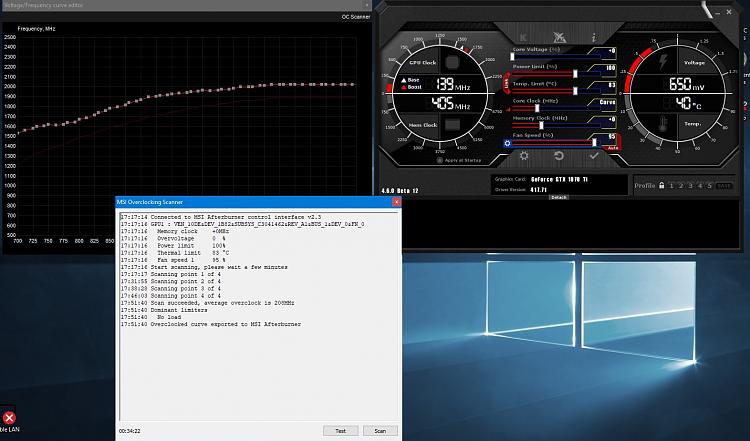The image size is (750, 441).
Task: Click the Temp. Limit slider handle
Action: point(575,91)
